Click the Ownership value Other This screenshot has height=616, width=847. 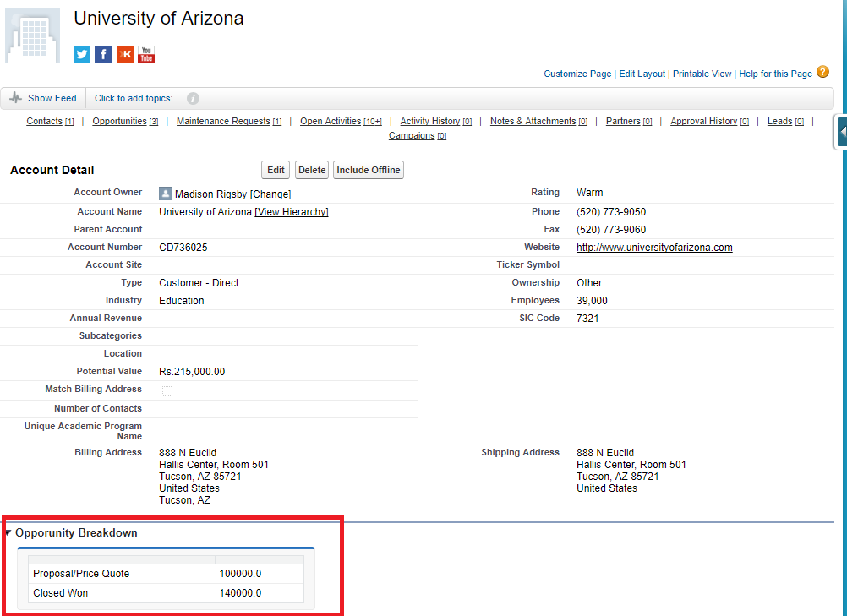pos(589,283)
